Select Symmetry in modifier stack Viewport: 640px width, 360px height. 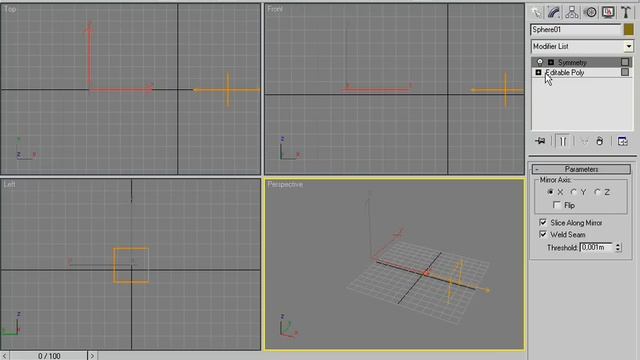point(572,62)
